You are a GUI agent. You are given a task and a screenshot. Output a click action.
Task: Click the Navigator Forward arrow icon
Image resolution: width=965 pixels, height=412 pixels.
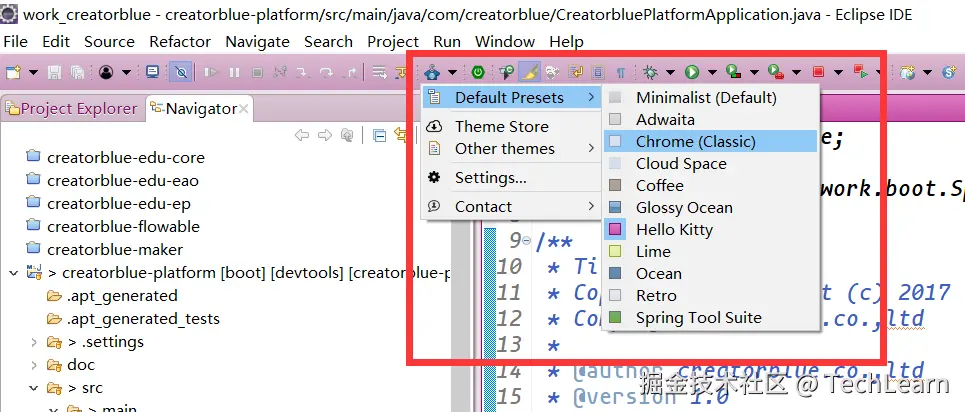tap(324, 135)
